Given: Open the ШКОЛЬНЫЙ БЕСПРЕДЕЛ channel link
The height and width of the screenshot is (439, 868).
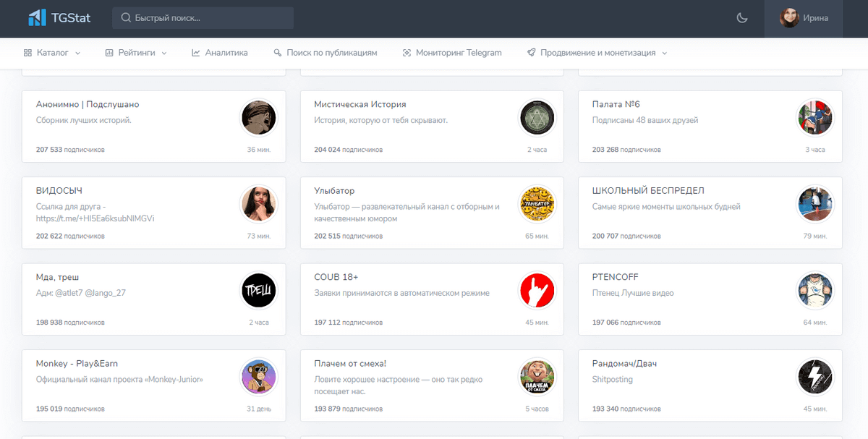Looking at the screenshot, I should (648, 191).
